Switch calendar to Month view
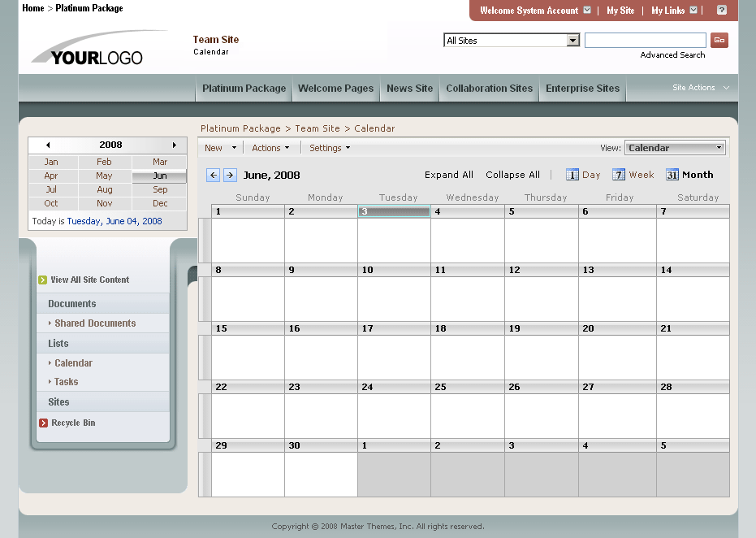The width and height of the screenshot is (756, 538). [x=689, y=174]
